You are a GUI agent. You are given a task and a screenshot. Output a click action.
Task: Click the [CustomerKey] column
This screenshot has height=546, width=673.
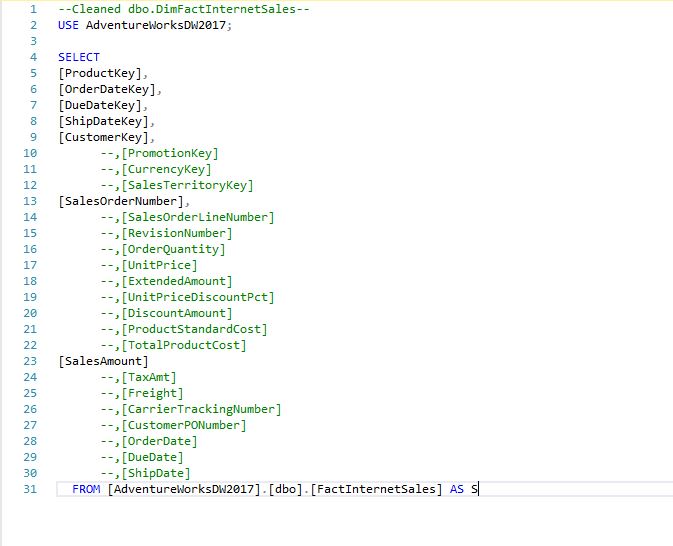point(103,137)
